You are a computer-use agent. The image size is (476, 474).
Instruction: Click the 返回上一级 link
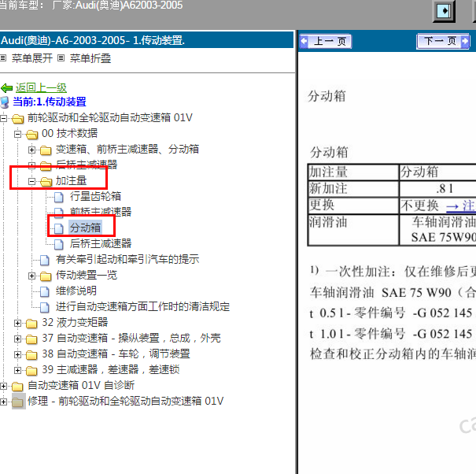(x=41, y=88)
